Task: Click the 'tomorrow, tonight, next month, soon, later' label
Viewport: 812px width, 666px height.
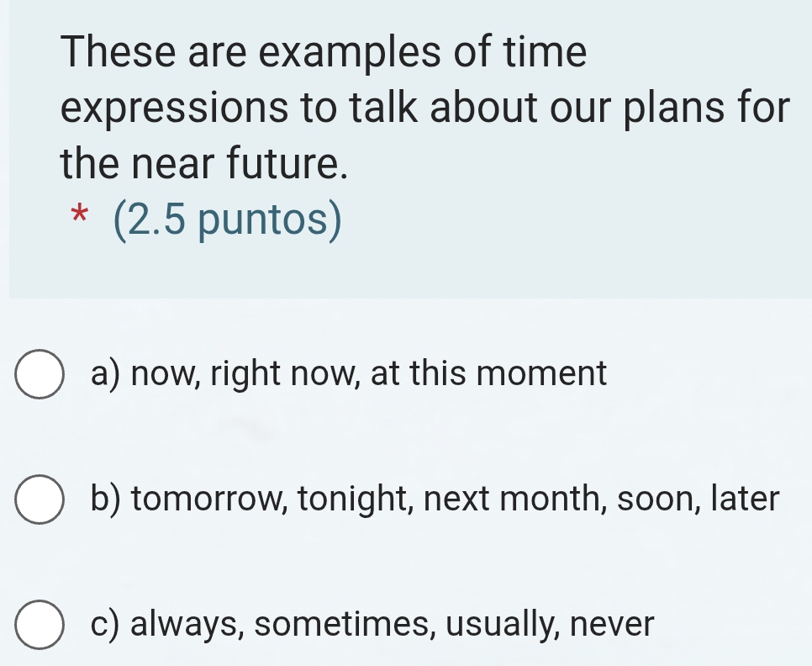Action: click(436, 499)
